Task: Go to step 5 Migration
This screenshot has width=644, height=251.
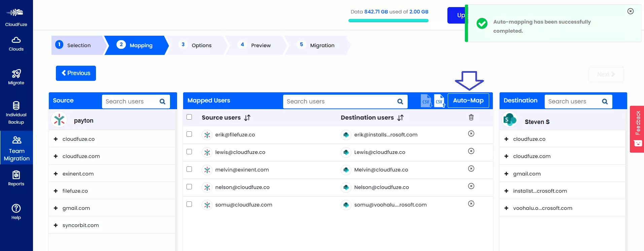Action: (x=317, y=45)
